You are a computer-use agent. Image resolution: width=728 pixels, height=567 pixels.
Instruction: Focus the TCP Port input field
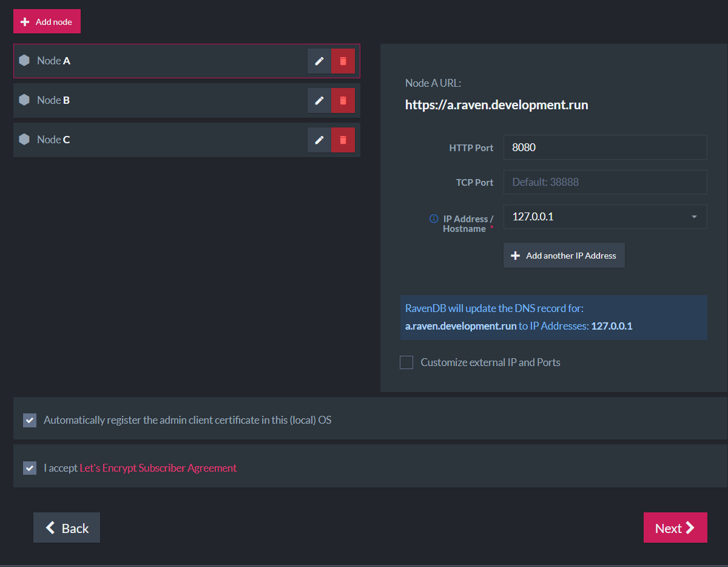click(605, 182)
